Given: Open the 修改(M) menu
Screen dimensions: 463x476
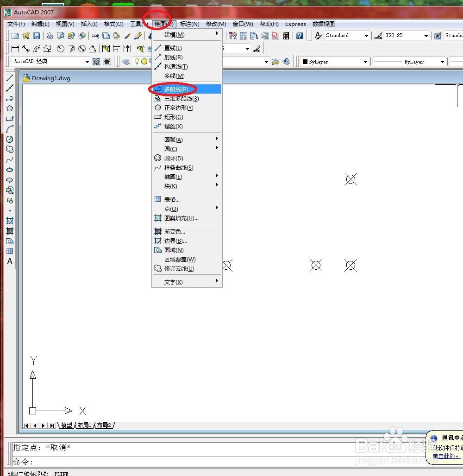Looking at the screenshot, I should tap(216, 24).
